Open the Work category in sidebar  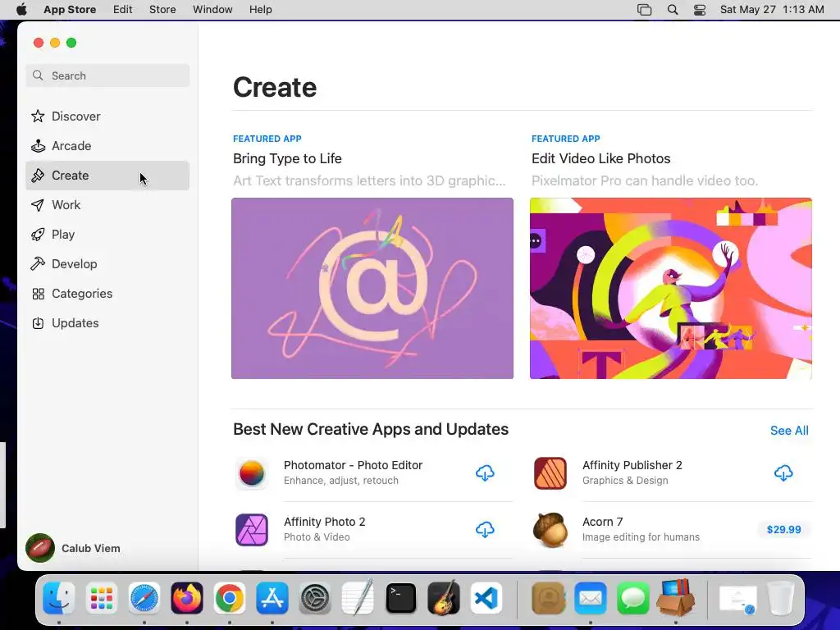pyautogui.click(x=107, y=204)
